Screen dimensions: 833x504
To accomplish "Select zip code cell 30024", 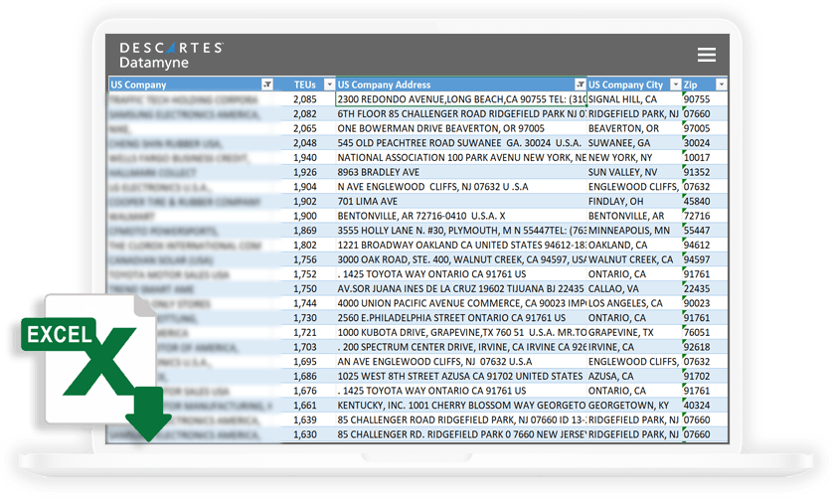I will tap(705, 143).
